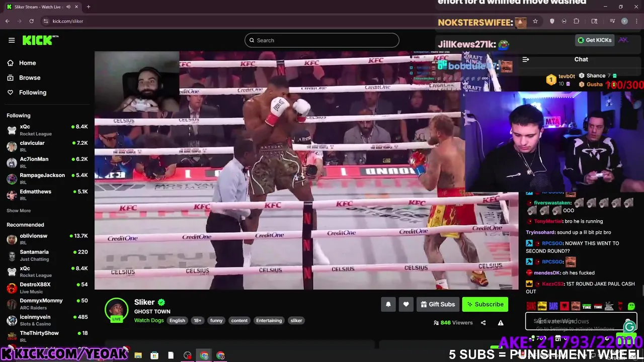Open Browse in sidebar
The image size is (644, 362).
coord(30,77)
